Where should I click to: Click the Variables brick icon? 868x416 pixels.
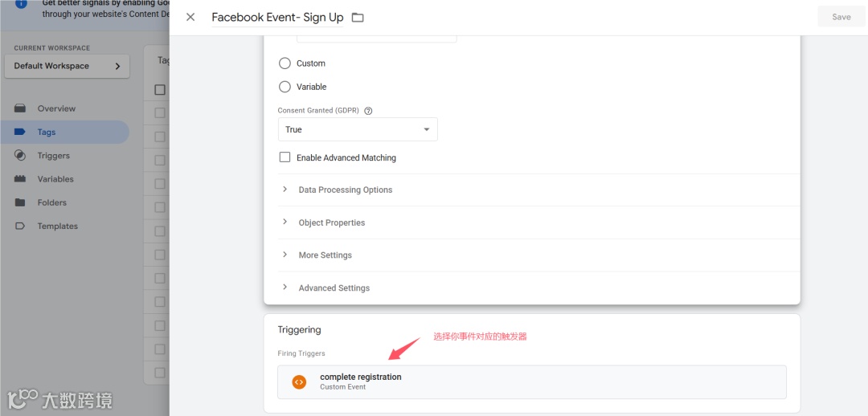click(20, 179)
